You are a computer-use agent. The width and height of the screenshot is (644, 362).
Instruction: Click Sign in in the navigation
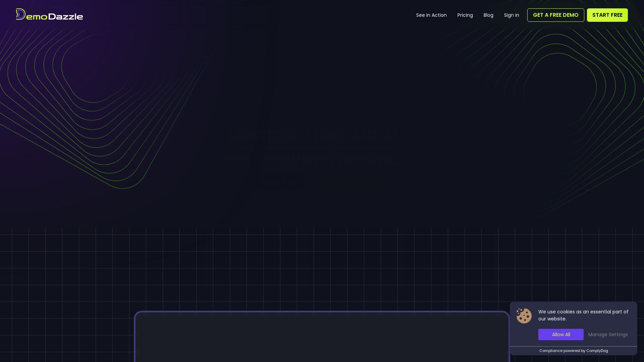point(512,15)
